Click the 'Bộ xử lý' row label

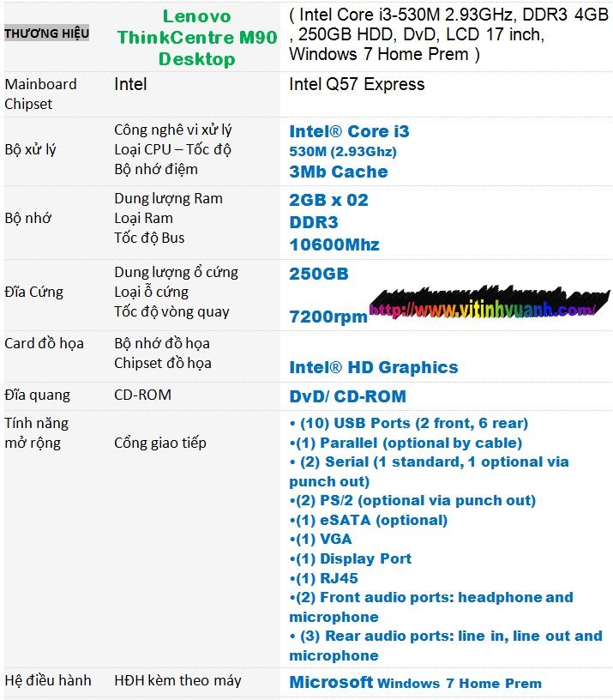(30, 149)
